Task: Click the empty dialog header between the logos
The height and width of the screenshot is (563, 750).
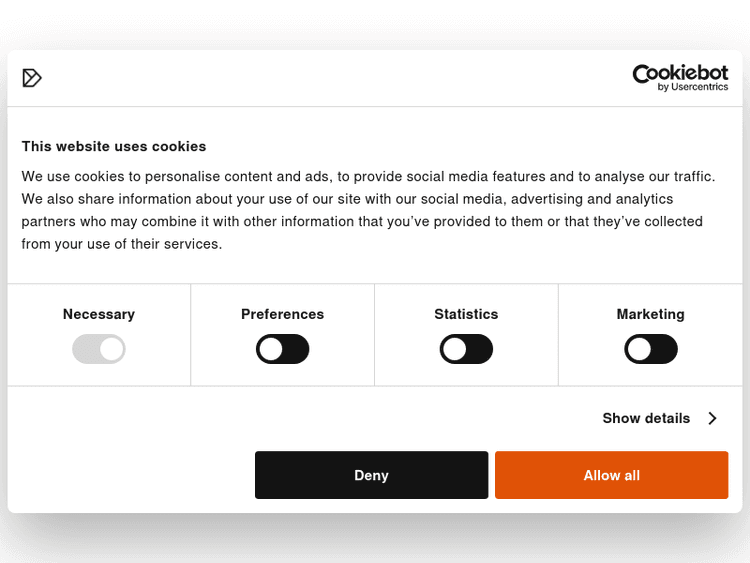Action: [330, 78]
